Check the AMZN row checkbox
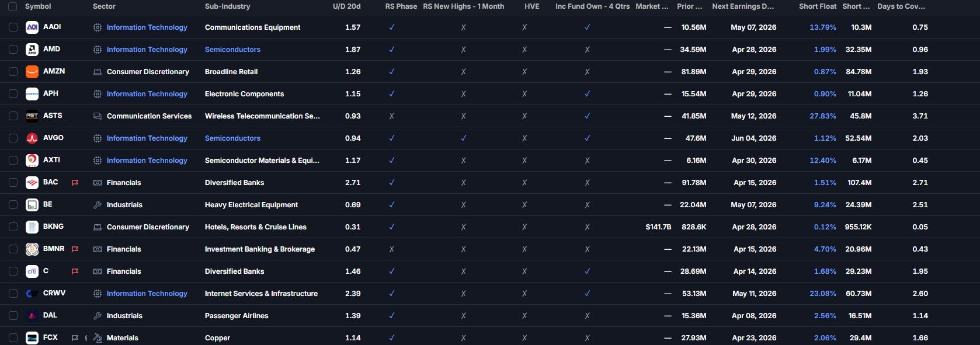 [13, 72]
